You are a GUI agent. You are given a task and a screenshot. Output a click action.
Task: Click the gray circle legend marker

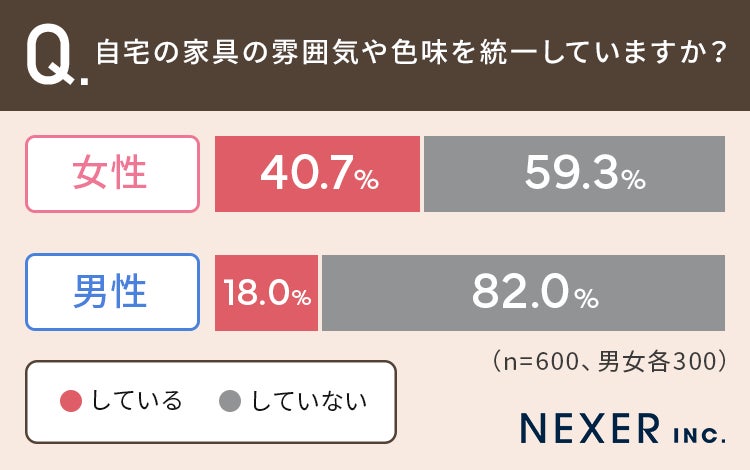[230, 401]
